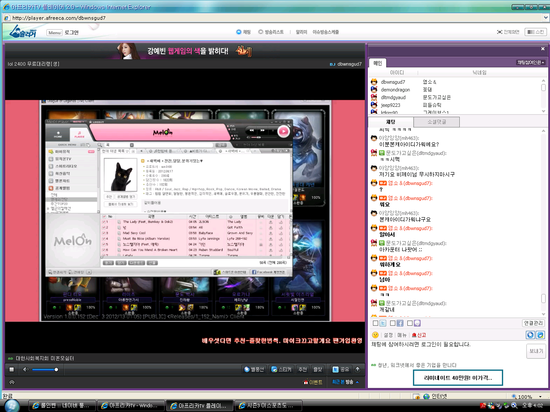Open the top ad banner 강예빈 웹게임

tap(185, 51)
